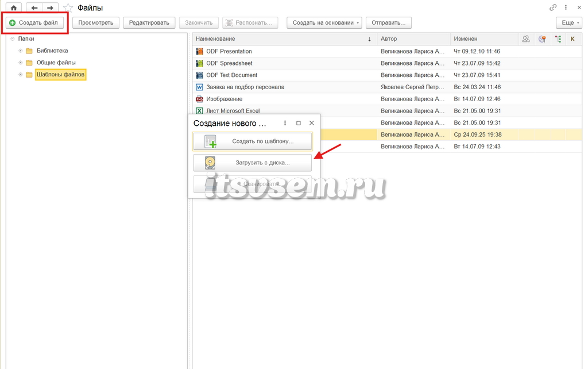Click Отправить button
This screenshot has height=369, width=588.
click(x=389, y=23)
